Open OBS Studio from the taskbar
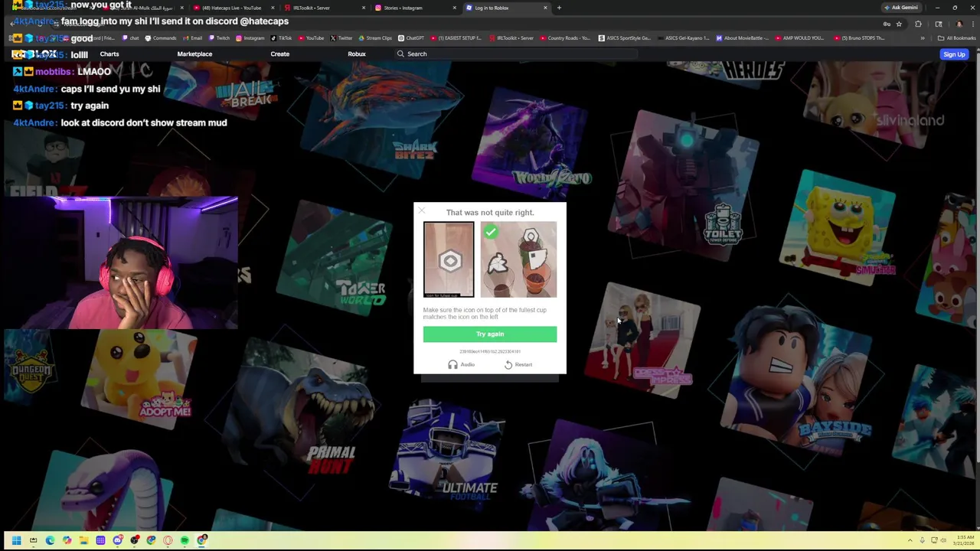The height and width of the screenshot is (551, 980). (x=135, y=540)
